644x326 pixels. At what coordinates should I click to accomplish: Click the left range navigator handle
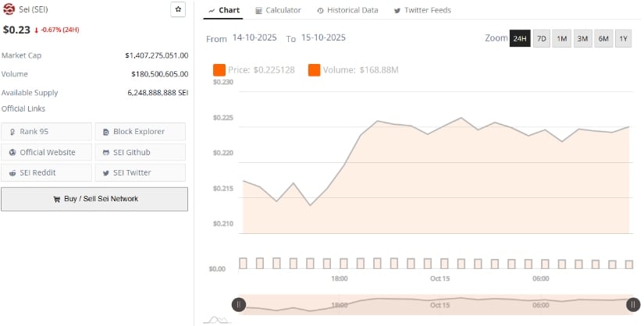coord(239,305)
